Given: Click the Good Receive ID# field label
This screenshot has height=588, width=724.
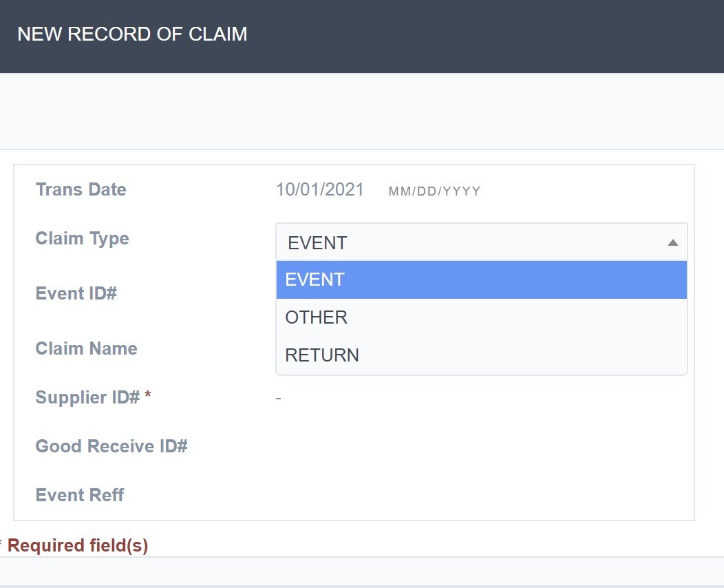Looking at the screenshot, I should tap(111, 446).
